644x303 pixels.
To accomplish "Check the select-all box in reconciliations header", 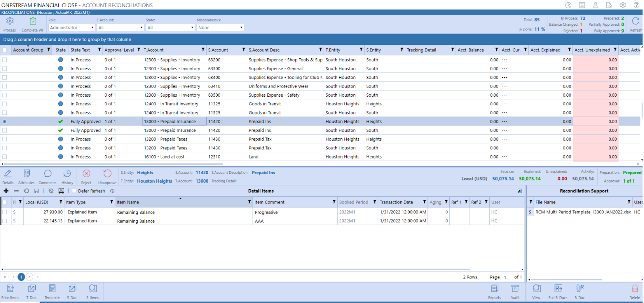I will point(5,50).
